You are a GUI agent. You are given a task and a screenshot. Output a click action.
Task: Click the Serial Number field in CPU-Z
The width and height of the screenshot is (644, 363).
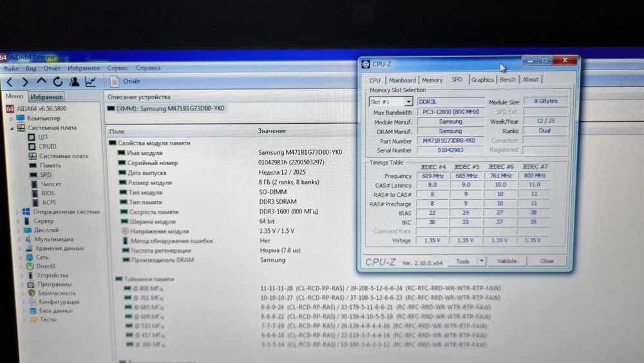click(x=451, y=150)
